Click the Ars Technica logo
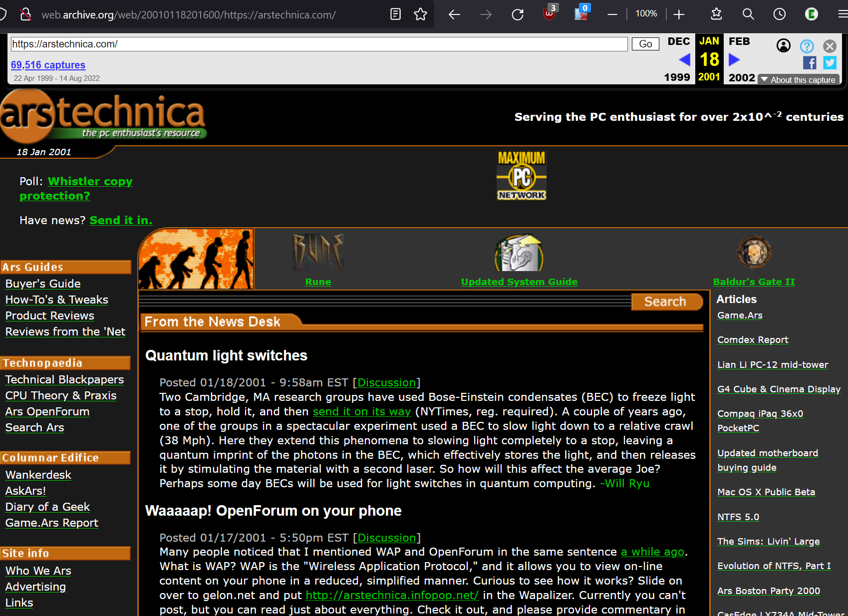This screenshot has height=616, width=848. pyautogui.click(x=103, y=116)
